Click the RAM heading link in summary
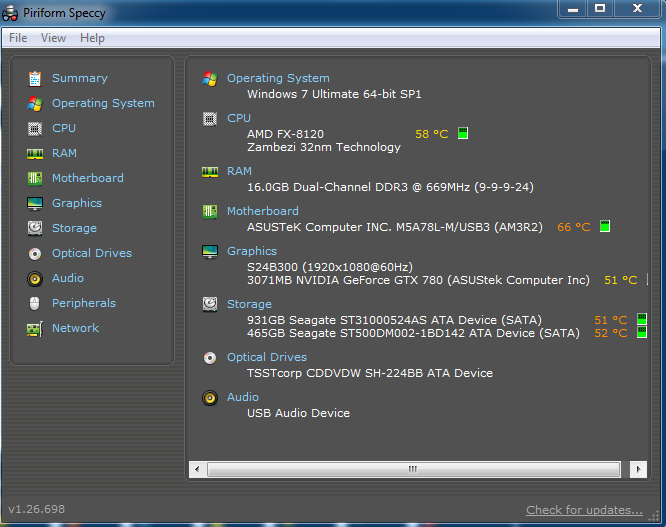This screenshot has height=527, width=666. [x=239, y=172]
